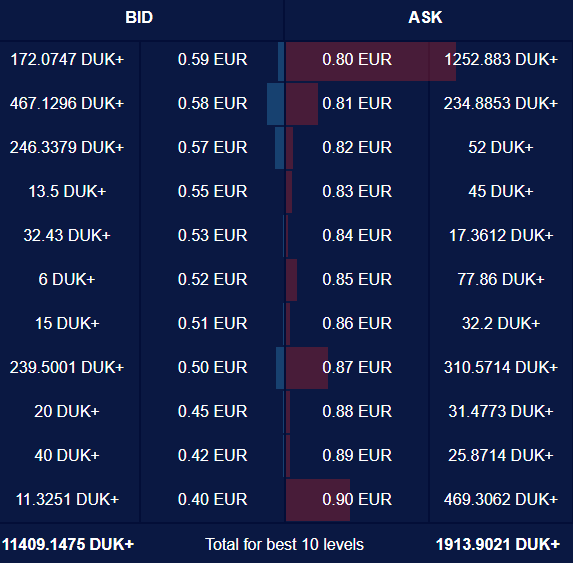The width and height of the screenshot is (573, 563).
Task: Click ask volume 469.3062 DUK+
Action: (501, 499)
